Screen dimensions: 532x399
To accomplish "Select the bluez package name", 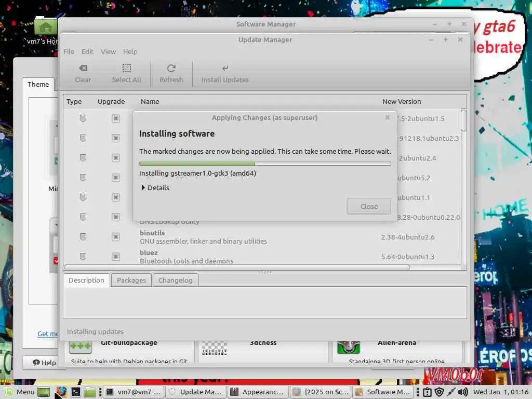I will tap(149, 252).
